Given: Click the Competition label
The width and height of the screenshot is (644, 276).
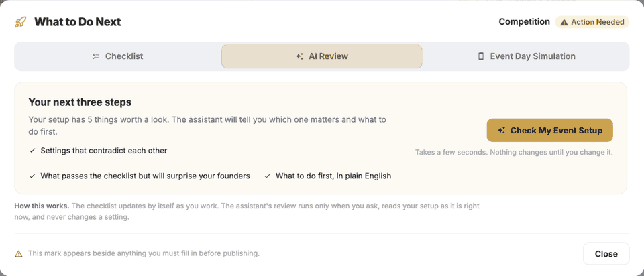Looking at the screenshot, I should tap(524, 22).
